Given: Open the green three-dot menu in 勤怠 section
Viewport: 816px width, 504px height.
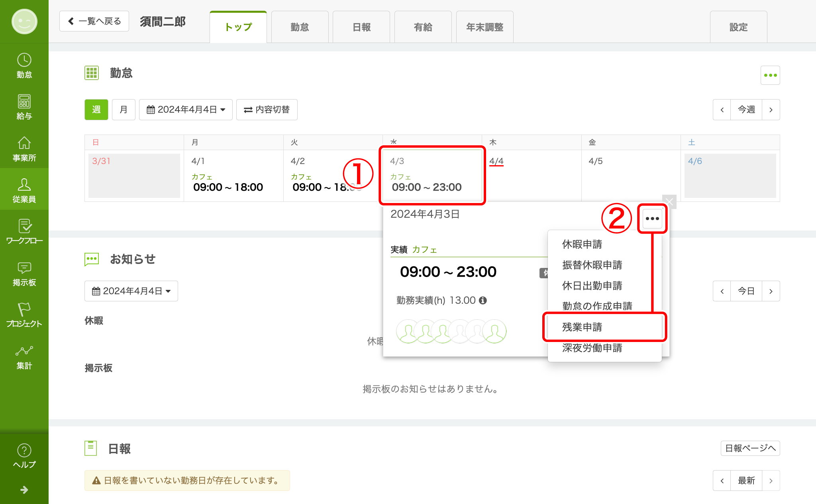Looking at the screenshot, I should pyautogui.click(x=770, y=75).
